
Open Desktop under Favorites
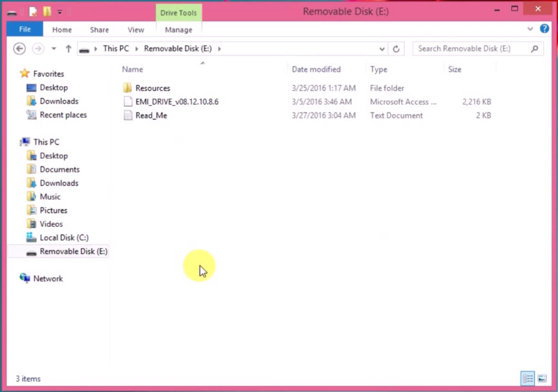[54, 87]
